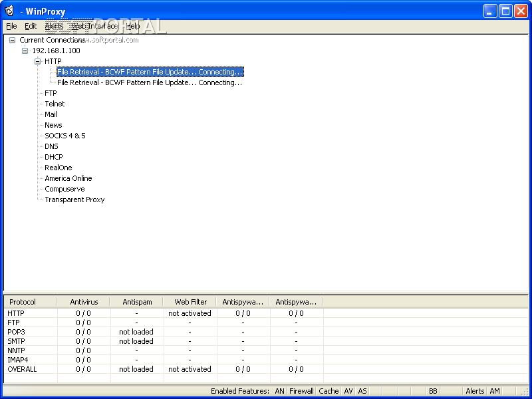Image resolution: width=532 pixels, height=399 pixels.
Task: Select the unhighlighted File Retrieval connection row
Action: [150, 82]
